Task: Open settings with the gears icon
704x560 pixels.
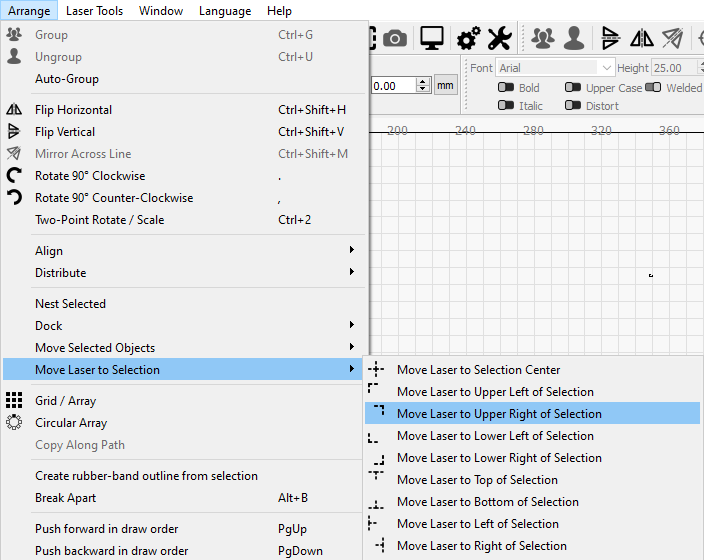Action: [468, 38]
